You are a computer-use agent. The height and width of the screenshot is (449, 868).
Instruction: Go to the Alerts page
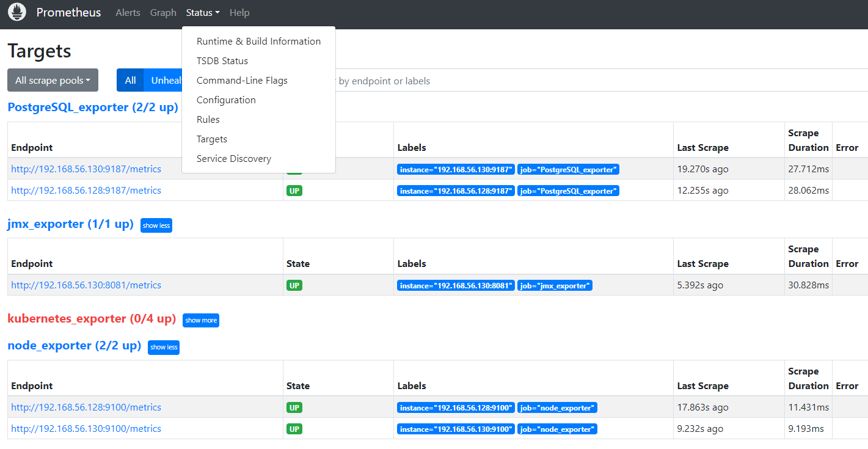pyautogui.click(x=128, y=12)
